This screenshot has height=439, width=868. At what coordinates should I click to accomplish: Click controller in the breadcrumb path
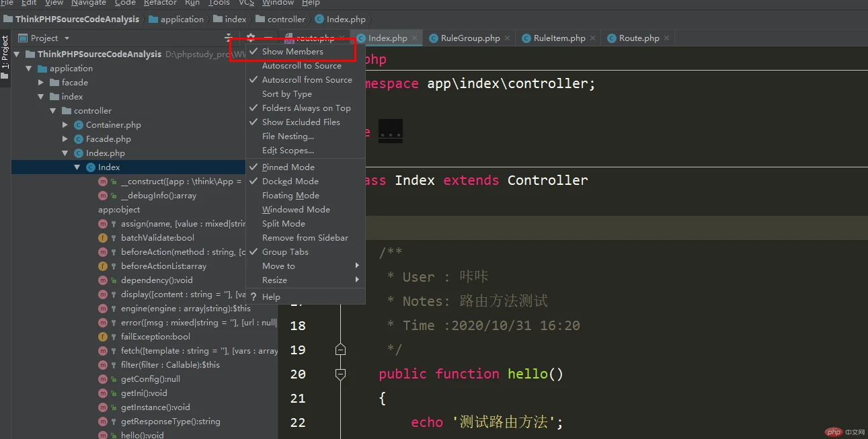286,19
